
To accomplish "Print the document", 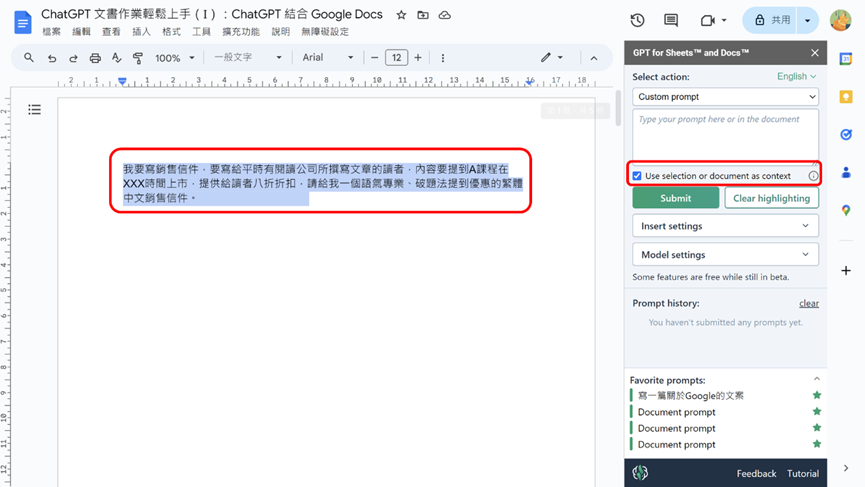I will [95, 58].
